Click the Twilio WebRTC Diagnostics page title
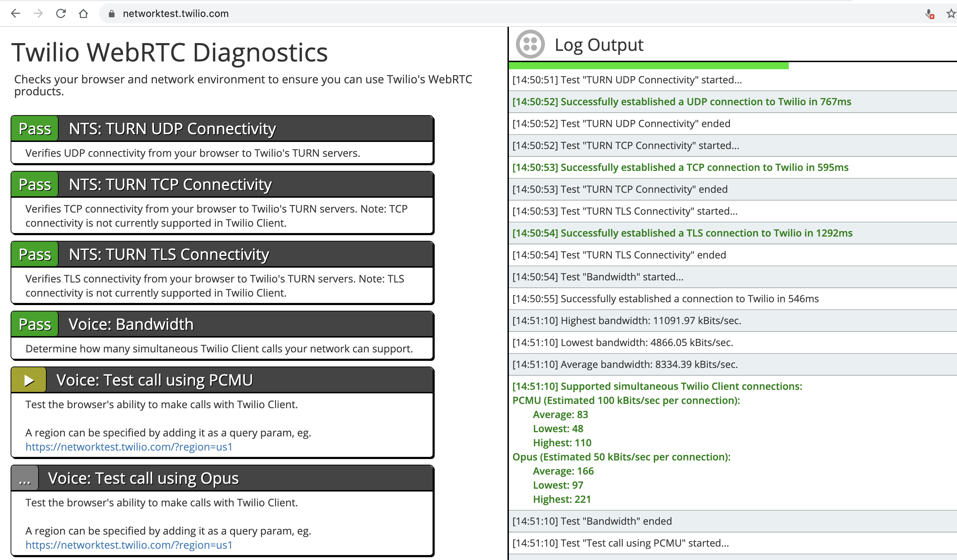This screenshot has height=560, width=957. click(170, 52)
